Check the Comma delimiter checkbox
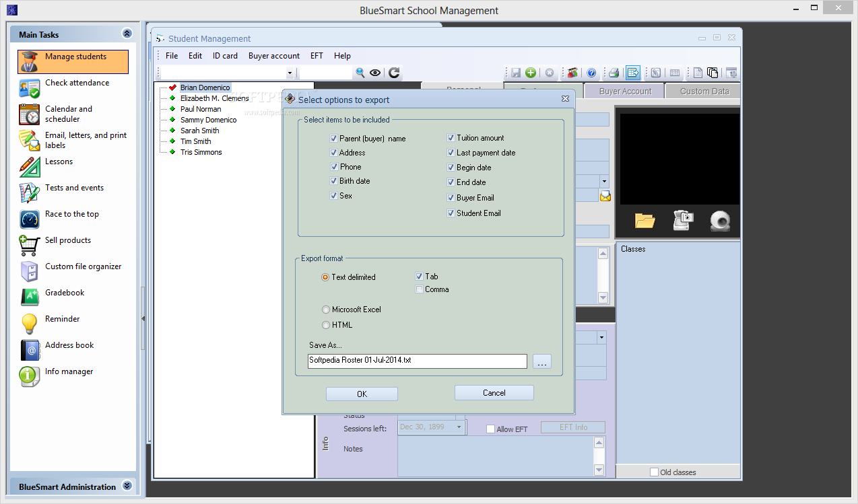Viewport: 858px width, 504px height. coord(420,289)
